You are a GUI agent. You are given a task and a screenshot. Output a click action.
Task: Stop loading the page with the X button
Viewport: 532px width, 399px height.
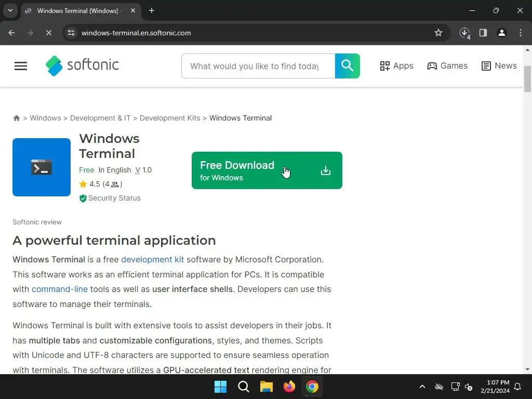point(48,33)
